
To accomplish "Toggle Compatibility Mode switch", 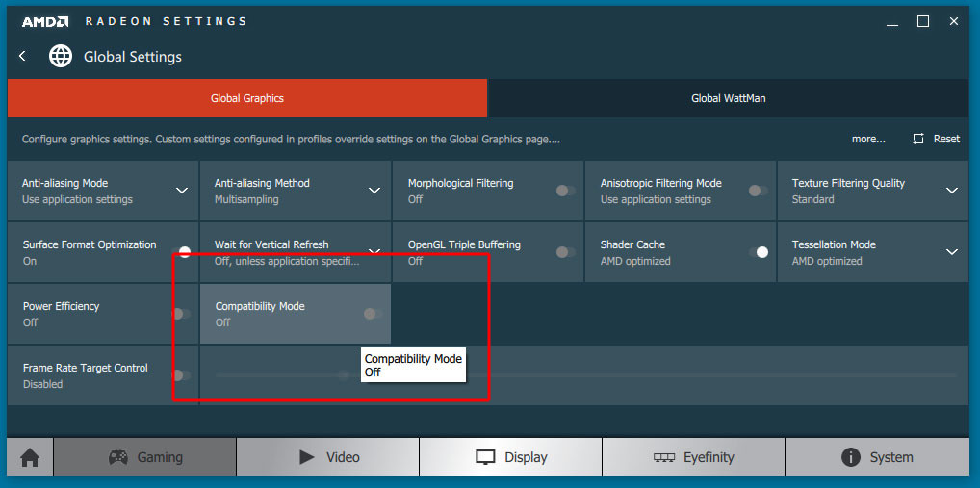I will click(x=374, y=314).
